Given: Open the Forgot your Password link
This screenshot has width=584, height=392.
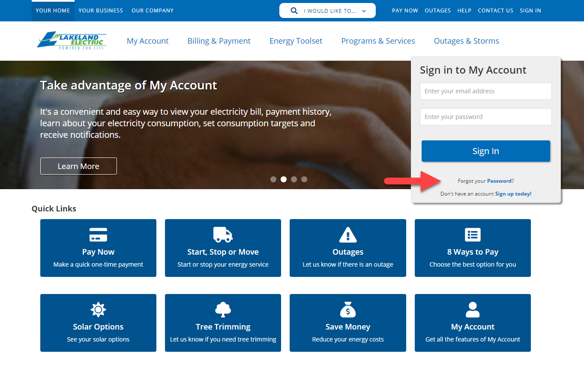Looking at the screenshot, I should pos(499,181).
